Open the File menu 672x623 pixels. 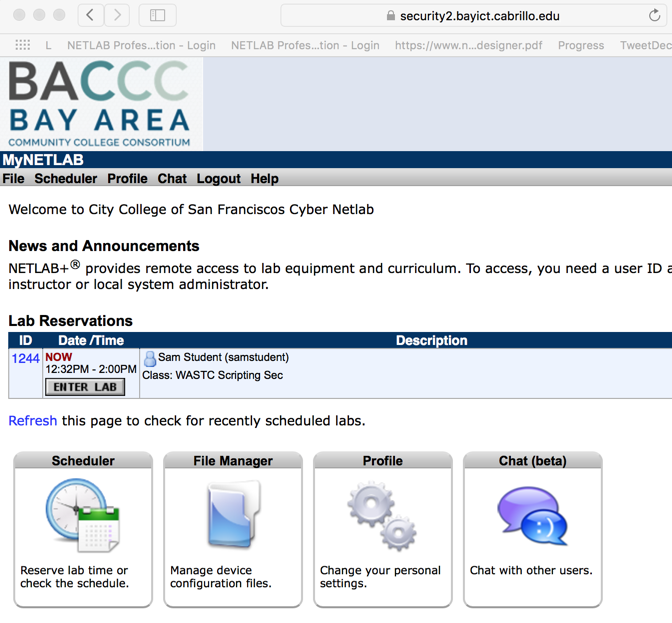click(13, 178)
